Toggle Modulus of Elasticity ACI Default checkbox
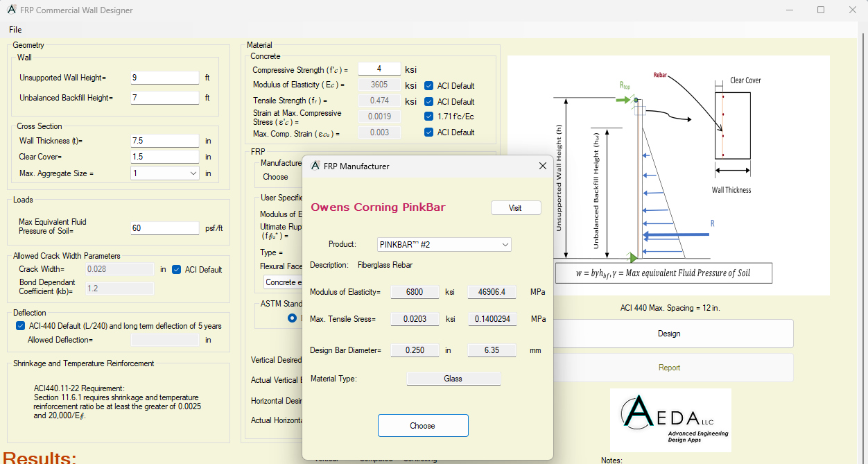This screenshot has height=464, width=868. [x=429, y=86]
